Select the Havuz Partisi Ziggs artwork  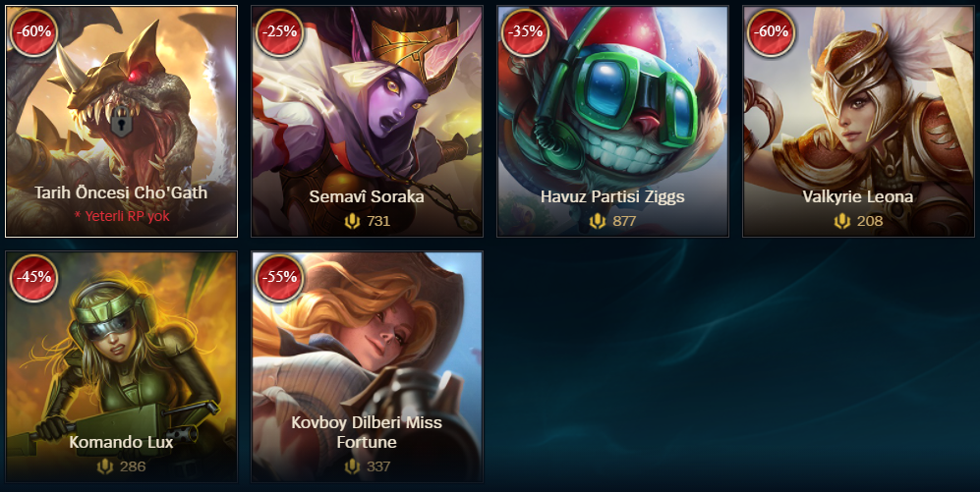click(x=612, y=122)
